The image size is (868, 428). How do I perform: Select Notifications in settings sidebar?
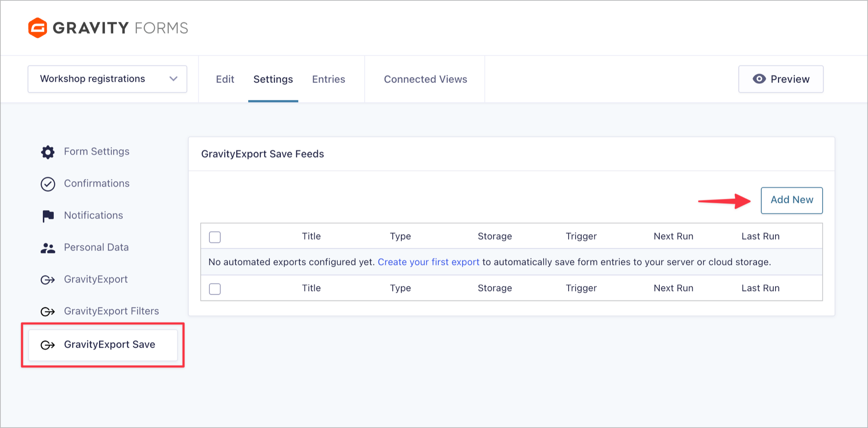point(93,215)
